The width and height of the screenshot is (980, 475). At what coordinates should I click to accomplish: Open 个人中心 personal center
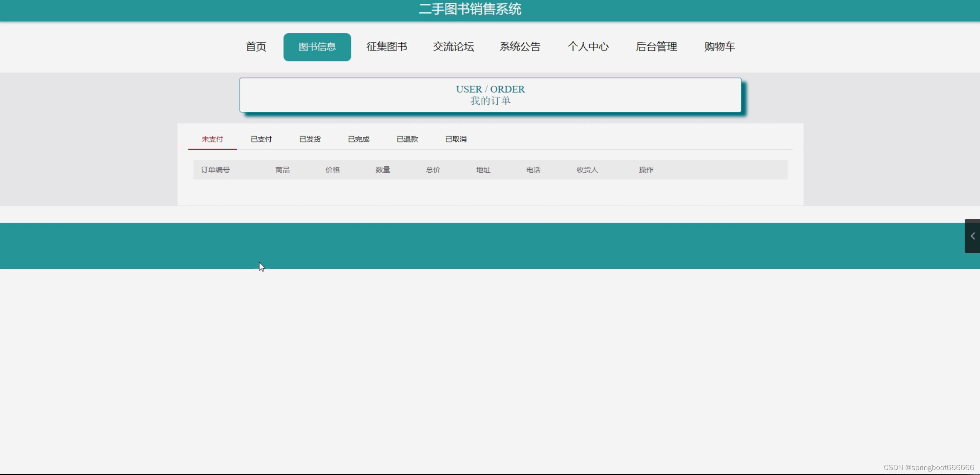click(588, 47)
